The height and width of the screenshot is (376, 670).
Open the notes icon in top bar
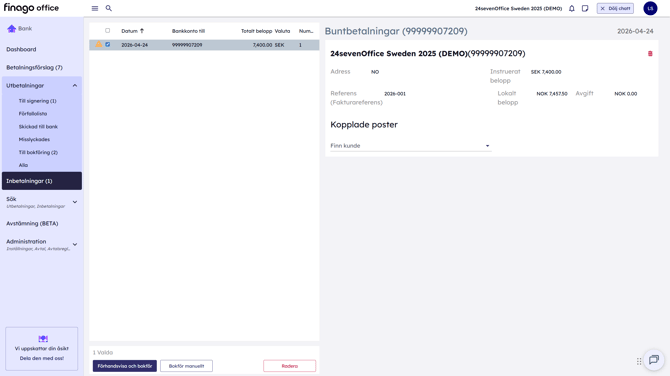pos(585,8)
